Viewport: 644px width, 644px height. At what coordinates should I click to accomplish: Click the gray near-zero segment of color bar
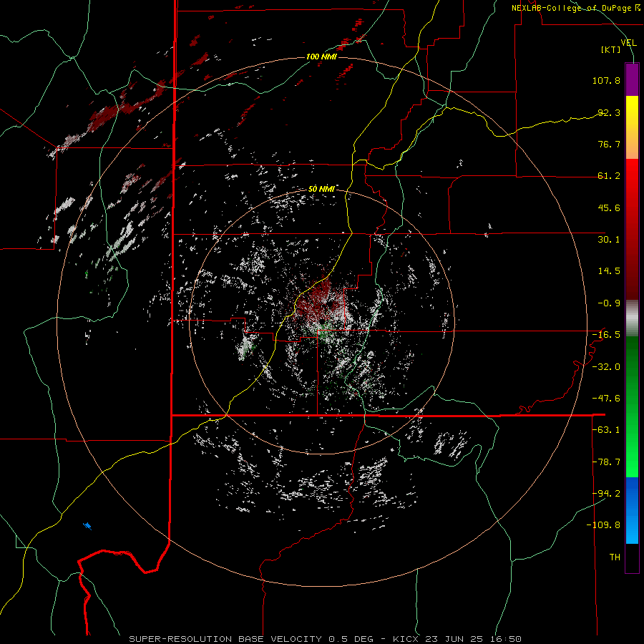pos(632,318)
